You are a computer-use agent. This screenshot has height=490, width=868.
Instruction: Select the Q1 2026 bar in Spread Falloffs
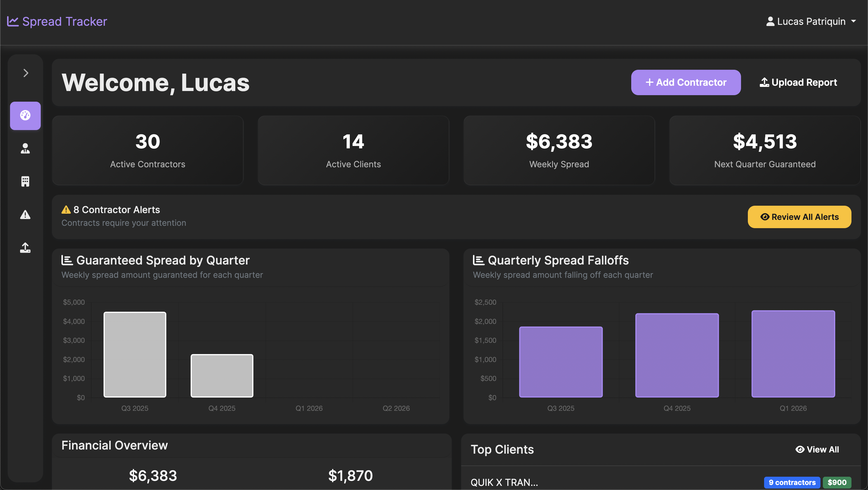[x=793, y=354]
